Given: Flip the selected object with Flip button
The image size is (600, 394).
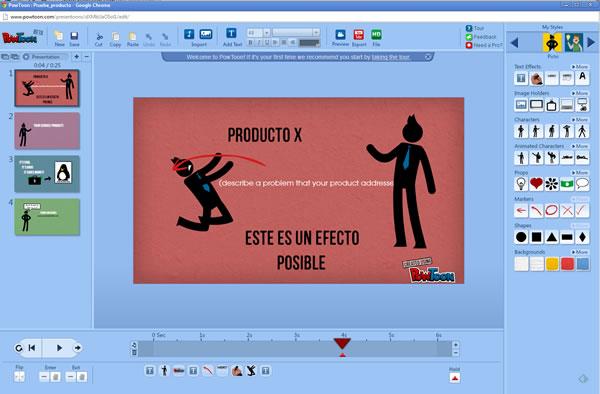Looking at the screenshot, I should 20,377.
